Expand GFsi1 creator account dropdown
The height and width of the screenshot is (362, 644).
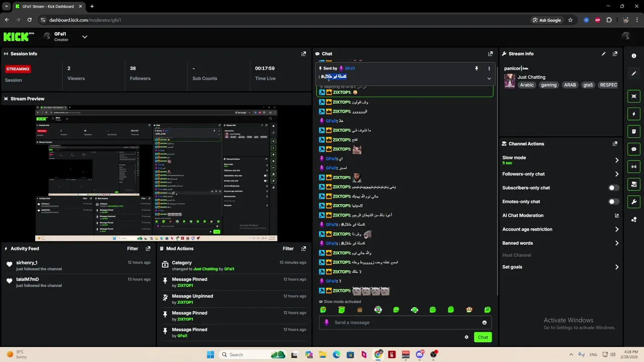(85, 37)
